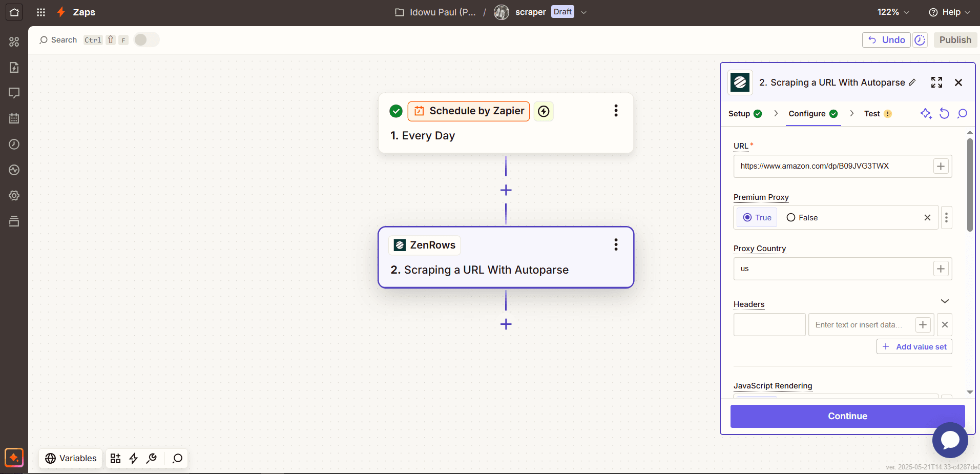Click the Schedule by Zapier label

[x=468, y=111]
